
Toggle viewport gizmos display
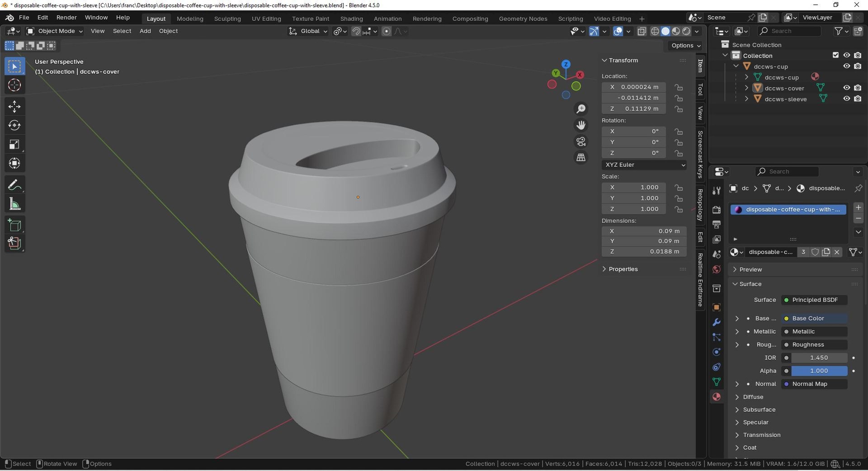point(594,31)
